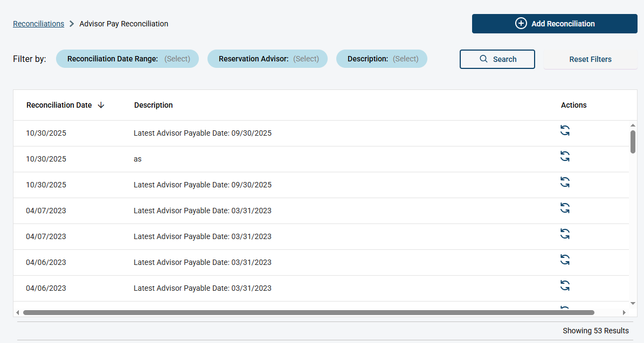Click the second 04/07/2023 row's description text
The image size is (644, 343).
pos(203,236)
